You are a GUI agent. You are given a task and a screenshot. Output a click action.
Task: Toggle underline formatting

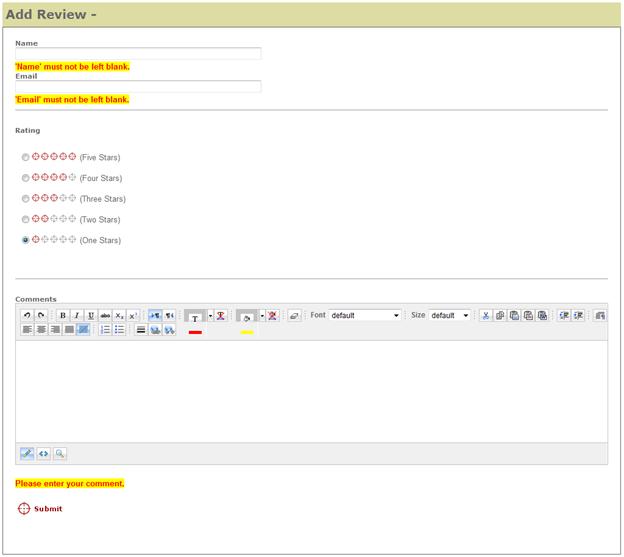91,316
